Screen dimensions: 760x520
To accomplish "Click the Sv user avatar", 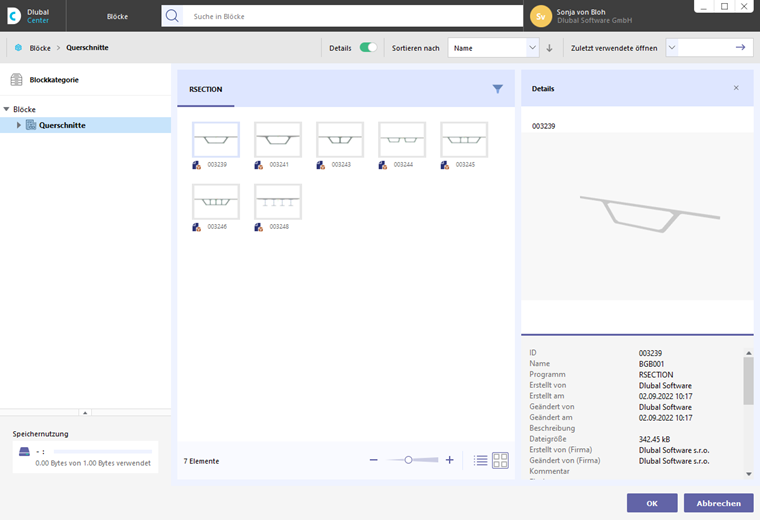I will tap(540, 16).
